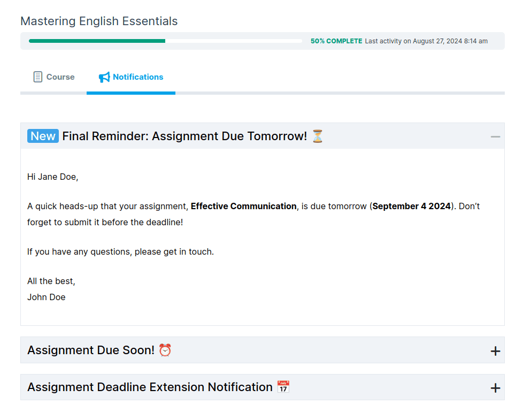Expand Assignment Due Soon with plus icon
This screenshot has height=420, width=523.
495,351
